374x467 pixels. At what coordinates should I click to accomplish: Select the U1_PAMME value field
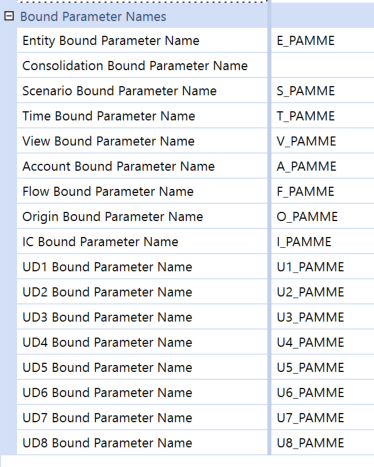(x=323, y=267)
